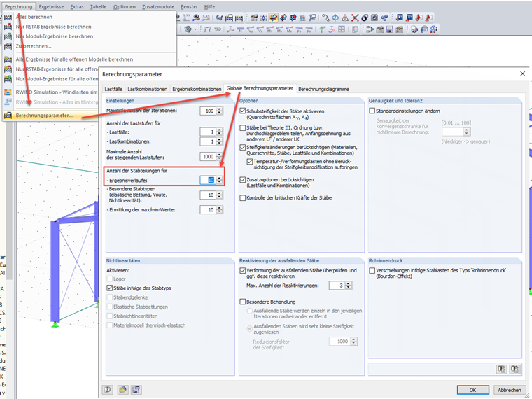
Task: Click the dark sphere toolbar icon
Action: tap(365, 17)
